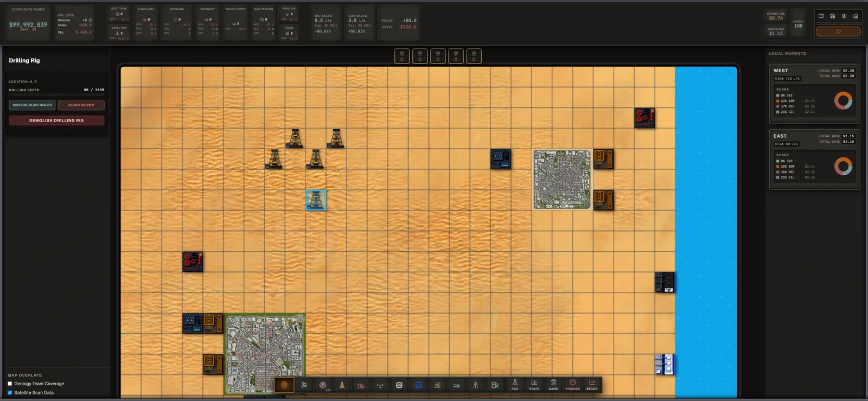Choose the truck depot build tool
The height and width of the screenshot is (401, 868).
click(x=457, y=385)
